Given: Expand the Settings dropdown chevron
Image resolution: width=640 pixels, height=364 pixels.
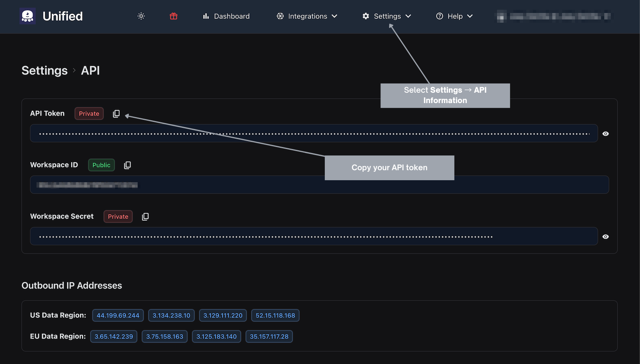Looking at the screenshot, I should click(x=408, y=16).
